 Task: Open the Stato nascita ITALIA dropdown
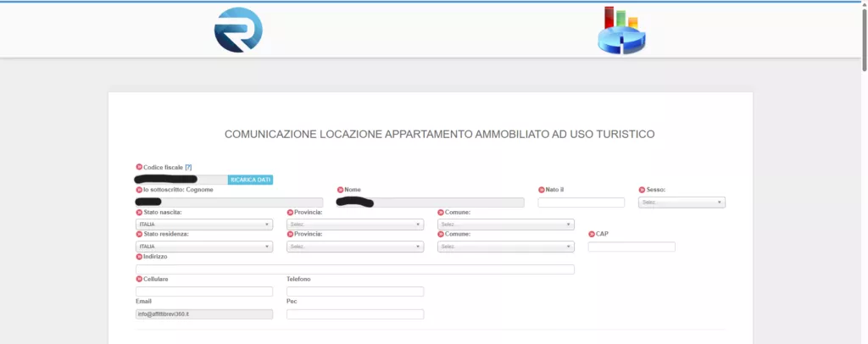pos(204,225)
